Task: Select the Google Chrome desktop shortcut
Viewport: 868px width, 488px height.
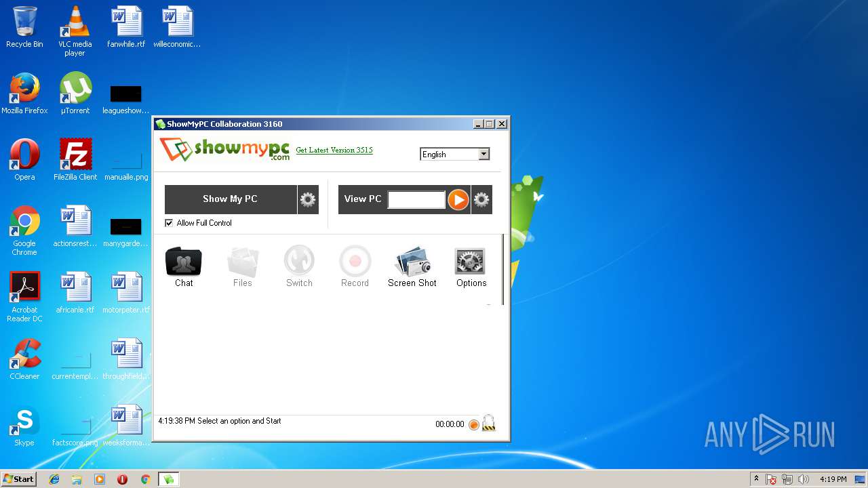Action: 24,230
